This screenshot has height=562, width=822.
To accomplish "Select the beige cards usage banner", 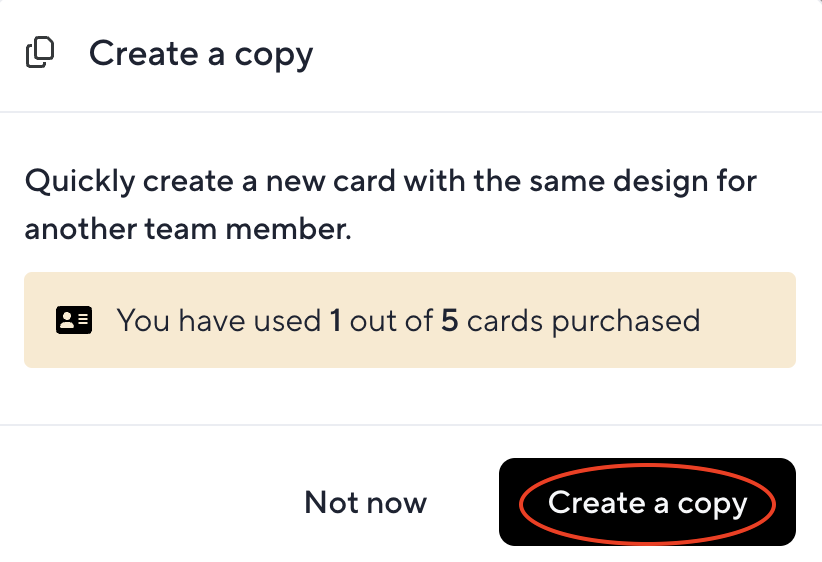I will [410, 320].
